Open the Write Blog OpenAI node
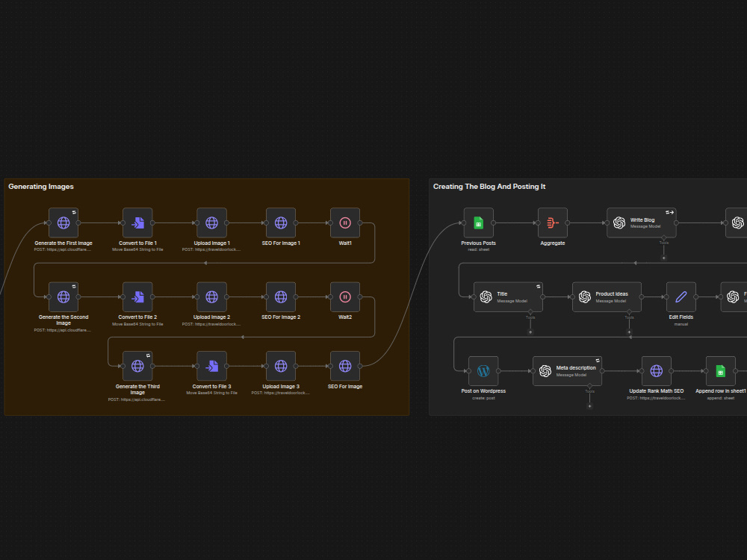This screenshot has height=560, width=747. (641, 223)
